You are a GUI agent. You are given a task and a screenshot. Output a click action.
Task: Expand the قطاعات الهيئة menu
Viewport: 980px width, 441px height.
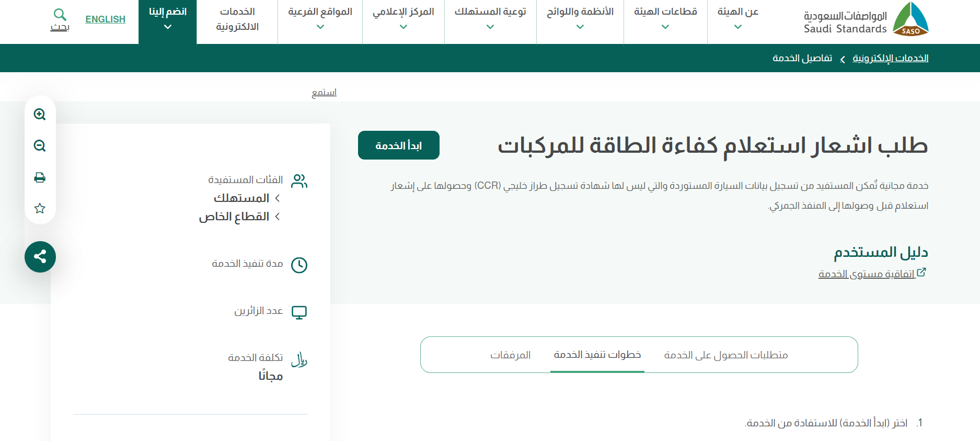665,19
